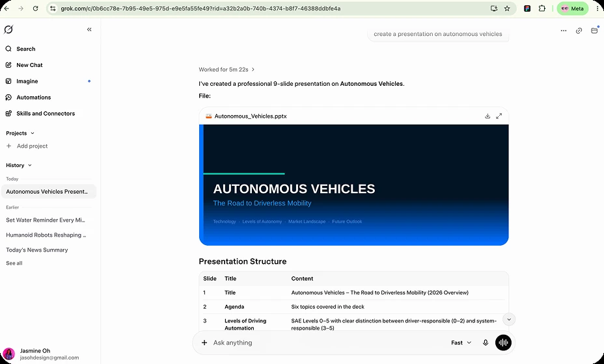Click the Presentation Structure heading
The height and width of the screenshot is (364, 604).
(x=243, y=262)
